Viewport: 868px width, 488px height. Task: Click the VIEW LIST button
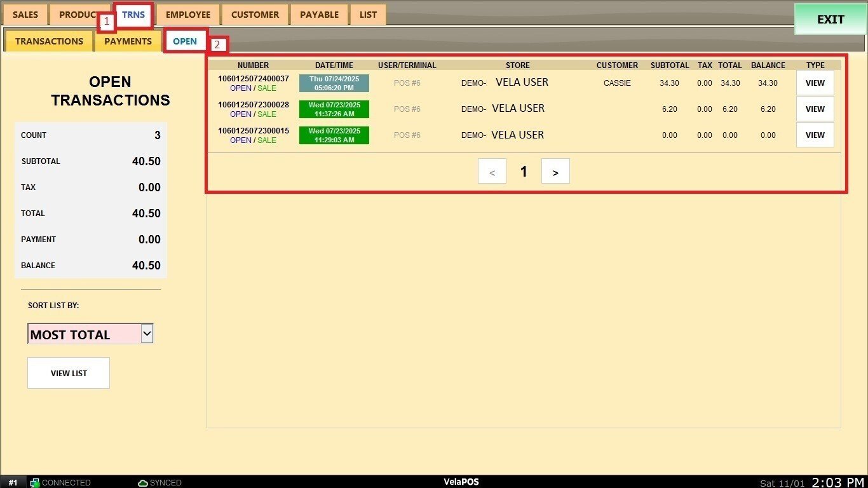[69, 373]
